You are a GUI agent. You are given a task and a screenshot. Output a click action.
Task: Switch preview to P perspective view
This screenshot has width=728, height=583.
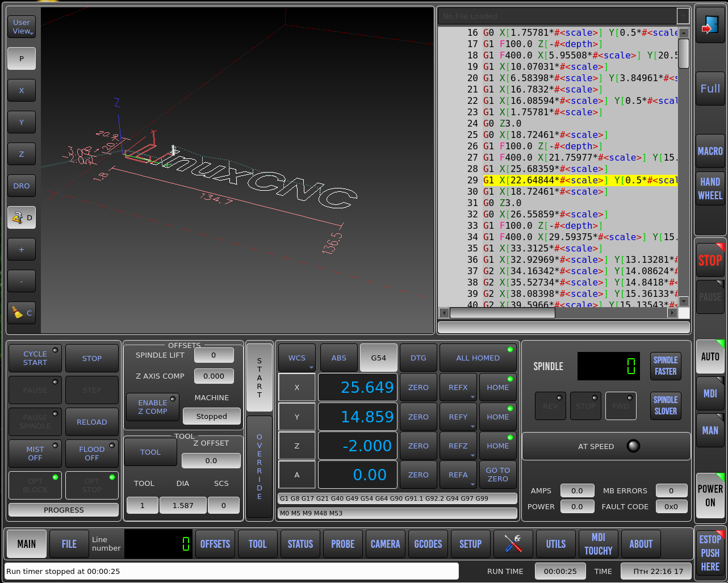pyautogui.click(x=22, y=58)
